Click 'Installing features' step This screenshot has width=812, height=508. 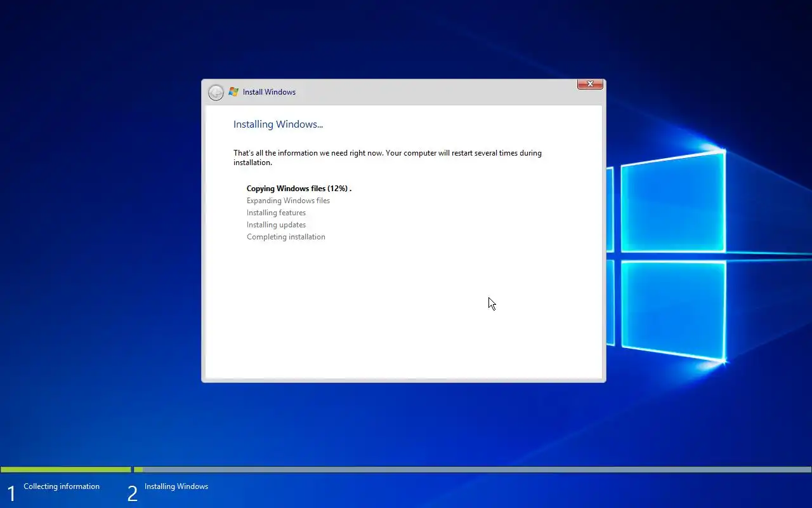(x=276, y=213)
